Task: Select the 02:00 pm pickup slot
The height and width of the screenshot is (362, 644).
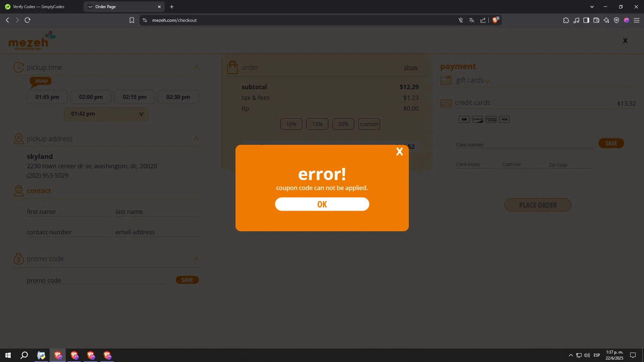Action: pyautogui.click(x=91, y=97)
